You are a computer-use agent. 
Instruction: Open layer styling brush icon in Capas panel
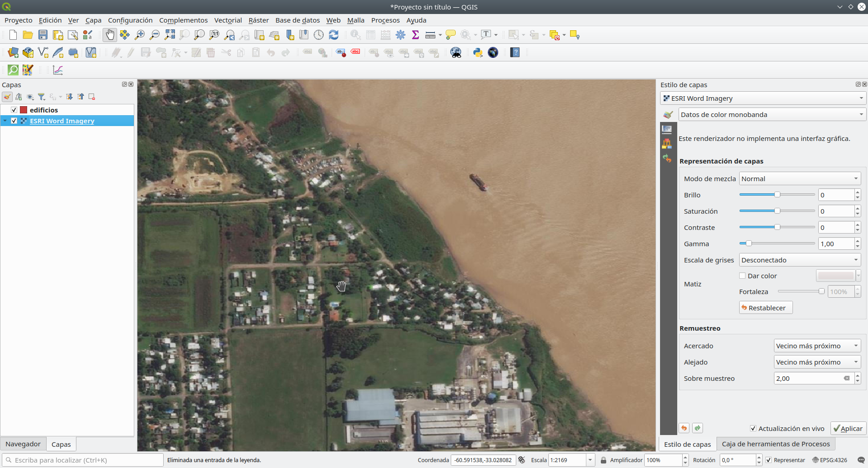pos(7,97)
